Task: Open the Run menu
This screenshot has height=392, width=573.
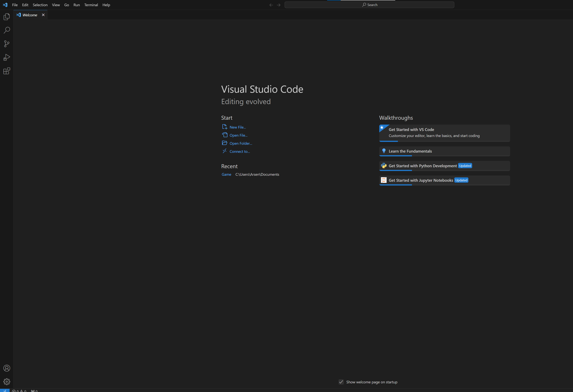Action: tap(76, 5)
